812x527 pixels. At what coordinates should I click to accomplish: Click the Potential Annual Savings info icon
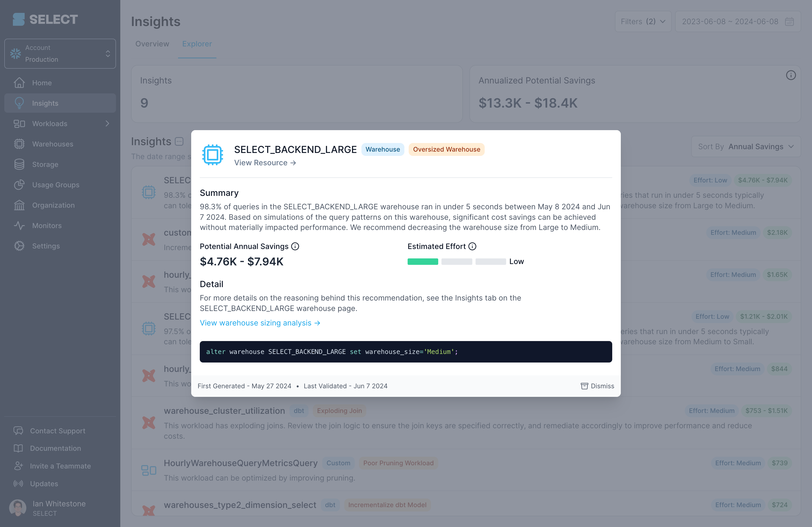pyautogui.click(x=295, y=246)
